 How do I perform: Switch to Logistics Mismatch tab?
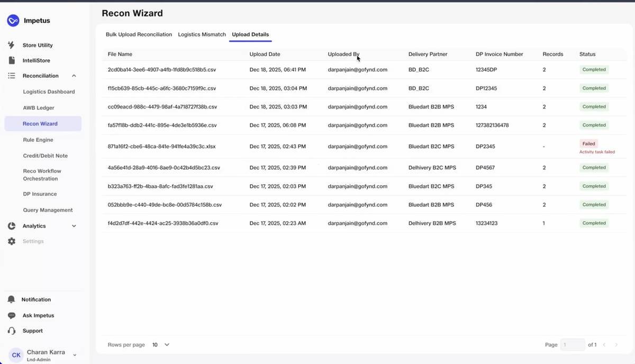(202, 34)
